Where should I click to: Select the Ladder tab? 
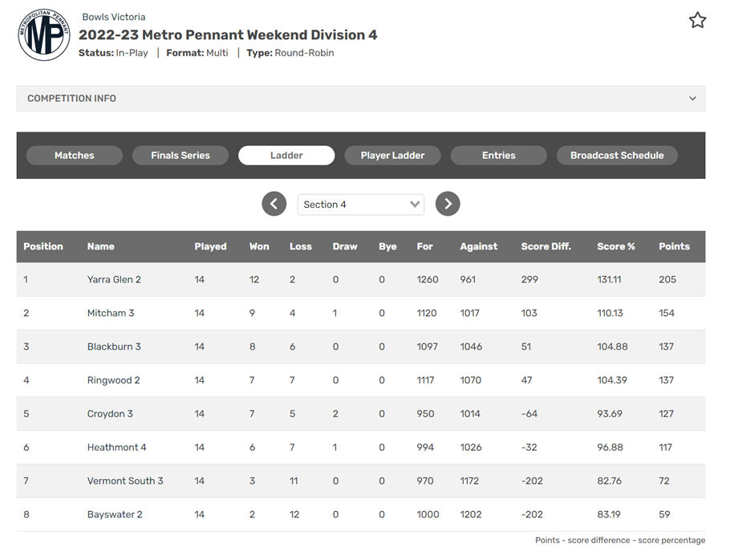click(286, 156)
